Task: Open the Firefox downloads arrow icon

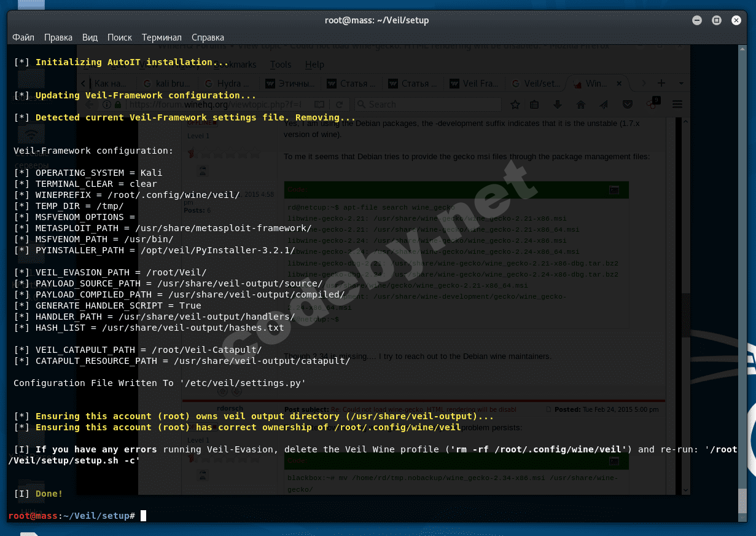Action: tap(558, 104)
